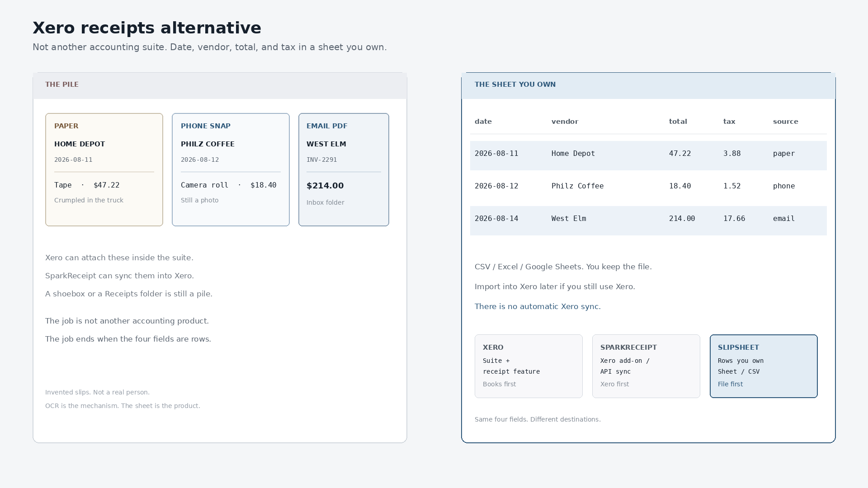
Task: Click 'Xero can attach these inside the suite.'
Action: [x=119, y=258]
